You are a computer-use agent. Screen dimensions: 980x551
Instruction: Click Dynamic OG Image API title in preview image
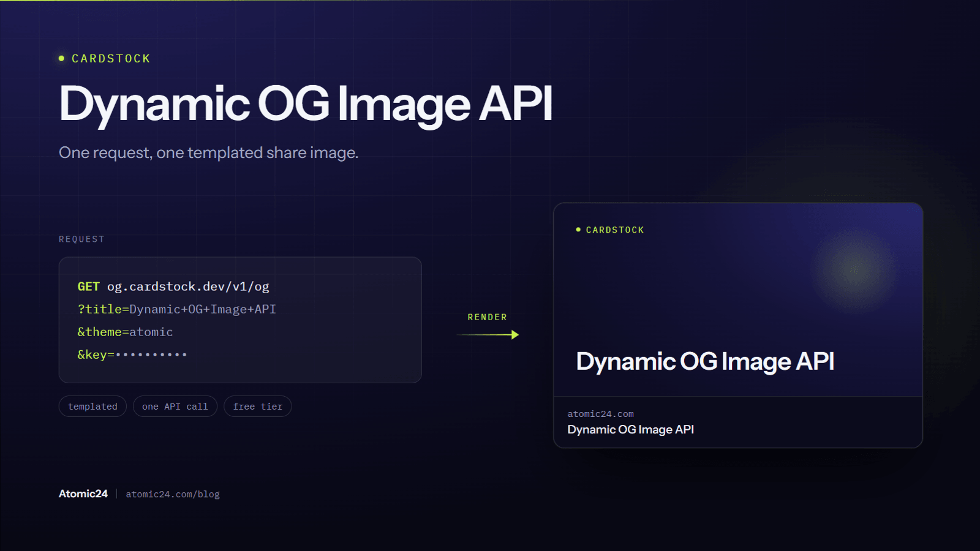point(705,362)
